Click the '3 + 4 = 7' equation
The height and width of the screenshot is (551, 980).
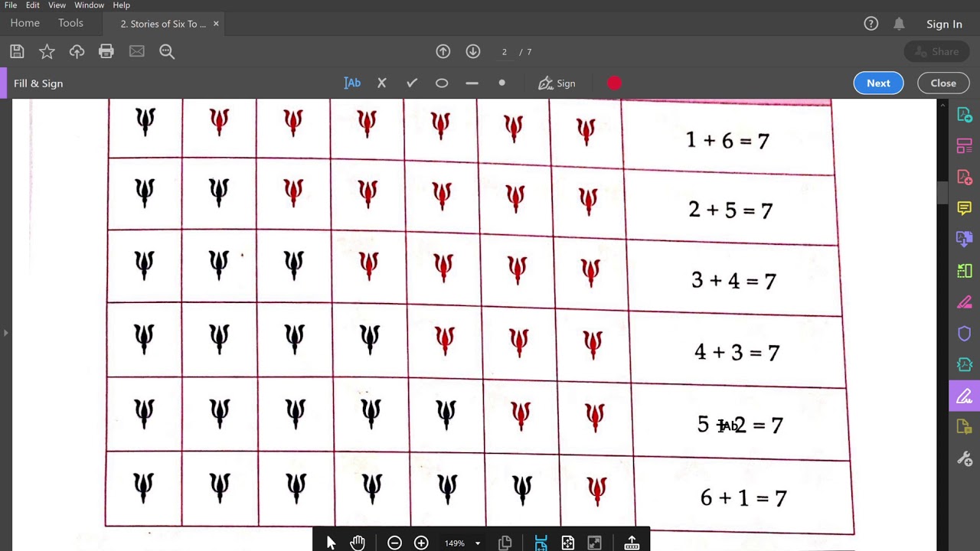pos(733,281)
